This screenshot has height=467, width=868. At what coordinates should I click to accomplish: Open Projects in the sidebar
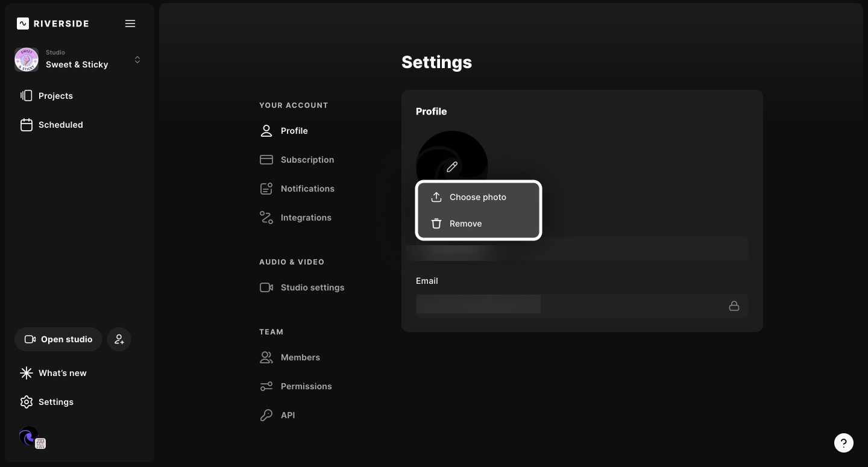[x=55, y=96]
